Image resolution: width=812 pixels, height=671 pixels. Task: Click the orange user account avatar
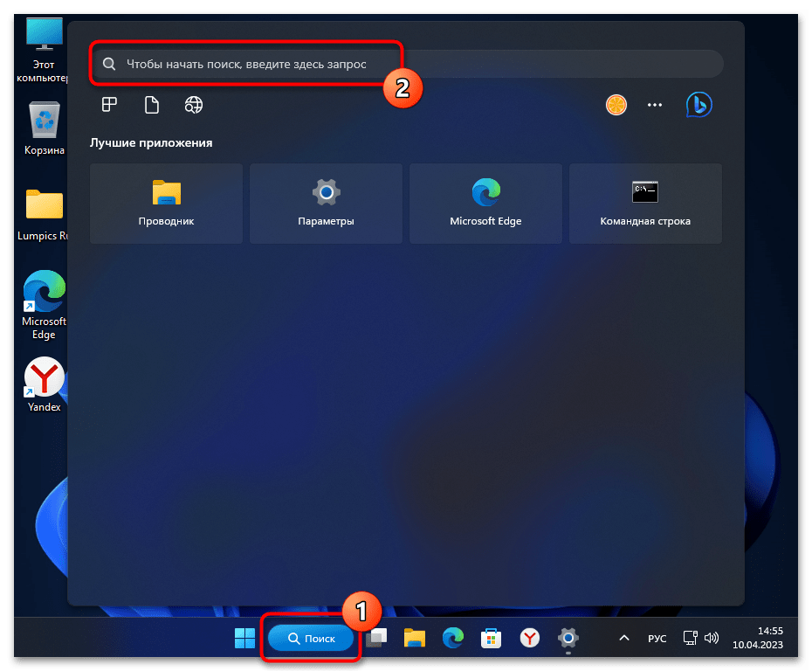tap(616, 105)
